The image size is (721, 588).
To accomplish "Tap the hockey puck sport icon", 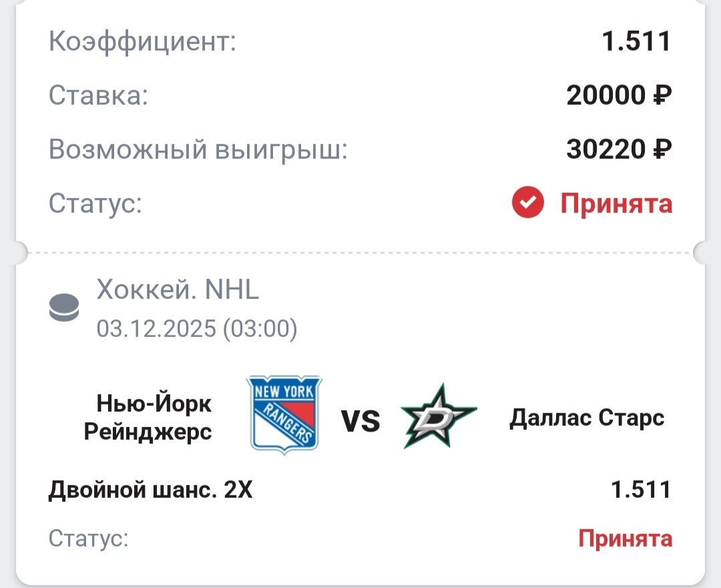I will coord(64,309).
